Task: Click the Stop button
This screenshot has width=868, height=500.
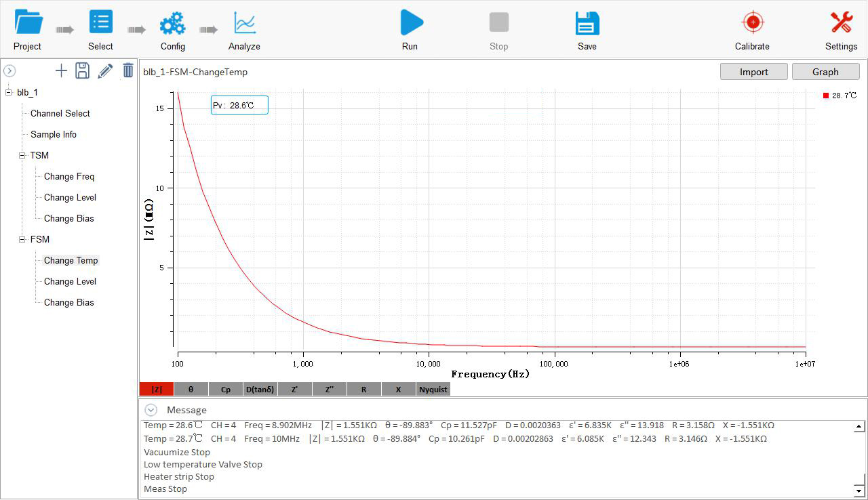Action: click(x=499, y=22)
